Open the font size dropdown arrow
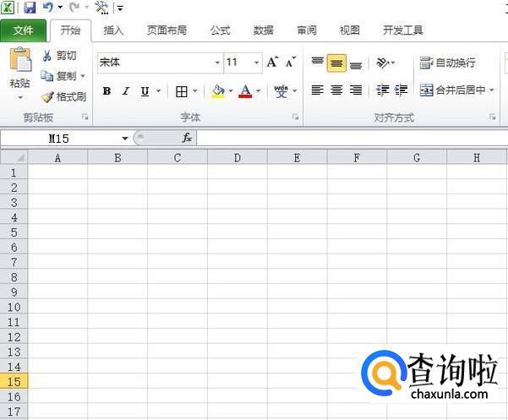The height and width of the screenshot is (420, 508). coord(256,63)
